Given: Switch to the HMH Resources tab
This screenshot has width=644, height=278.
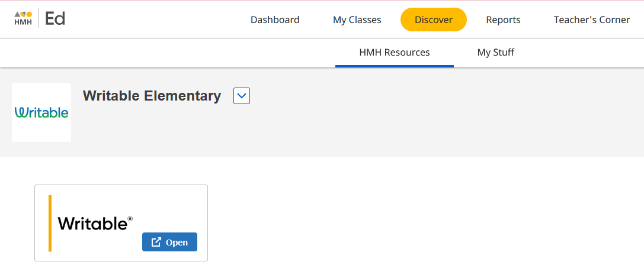Looking at the screenshot, I should click(x=395, y=52).
